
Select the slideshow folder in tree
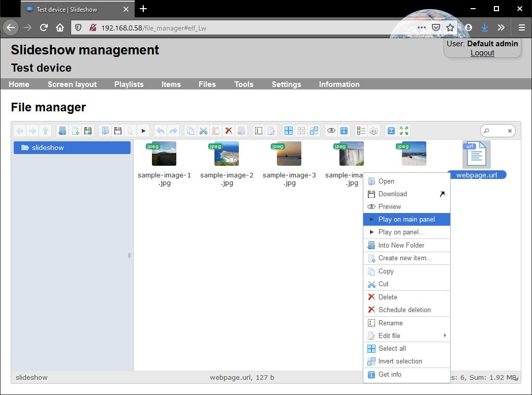point(48,147)
